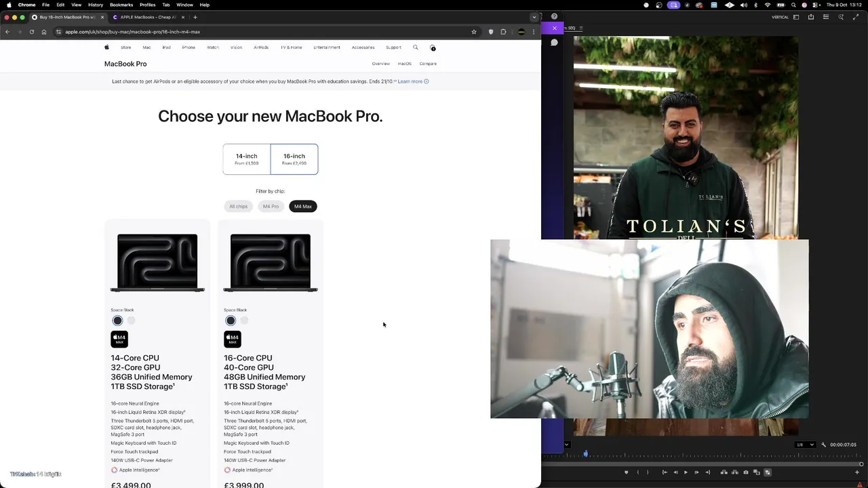Filter by M4 Max chip

pos(303,206)
